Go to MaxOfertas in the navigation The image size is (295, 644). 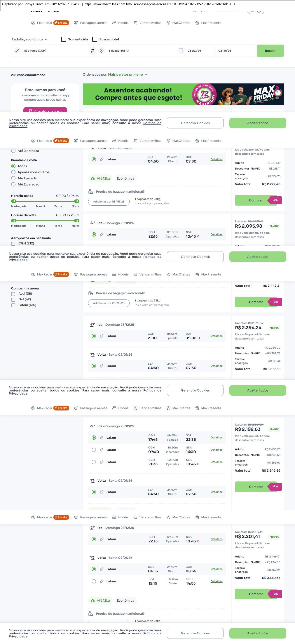point(178,23)
